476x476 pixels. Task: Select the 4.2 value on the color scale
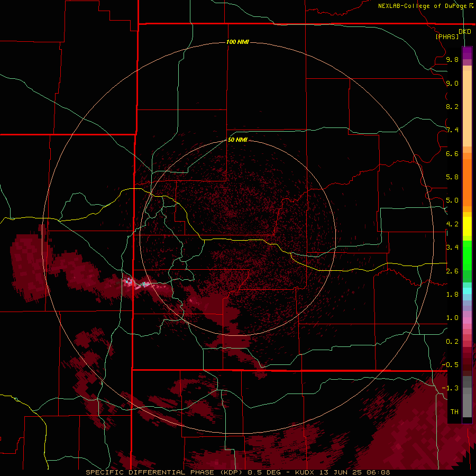452,224
